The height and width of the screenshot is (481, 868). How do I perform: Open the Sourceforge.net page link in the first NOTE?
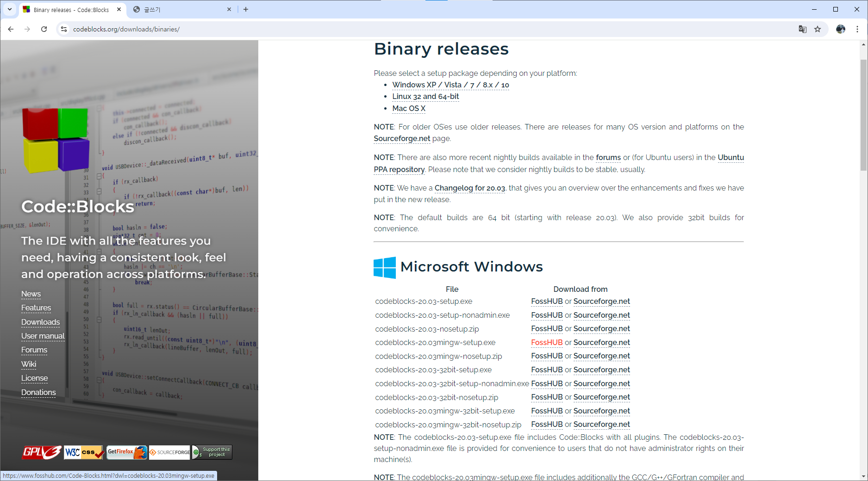tap(402, 139)
